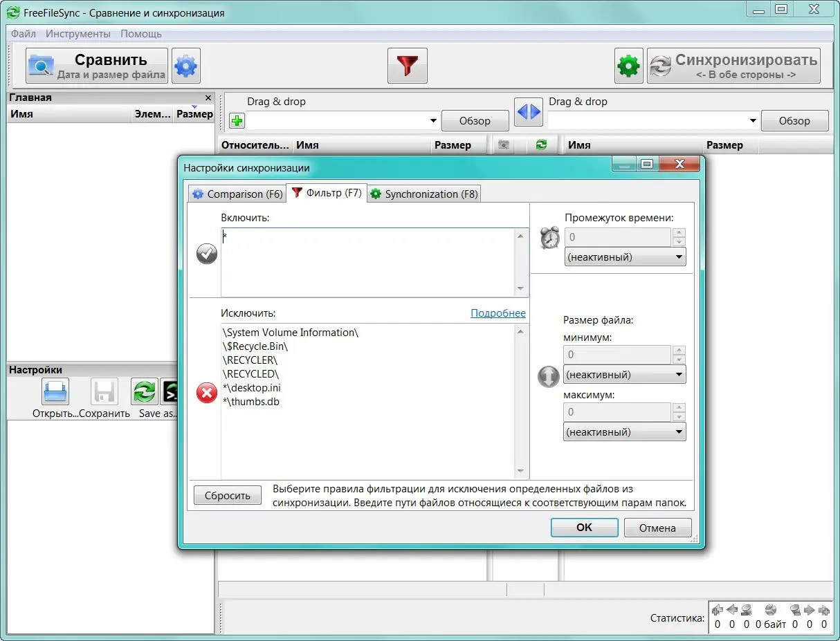Click the Промежуток времени value field
Screen dimensions: 840x641
point(618,237)
